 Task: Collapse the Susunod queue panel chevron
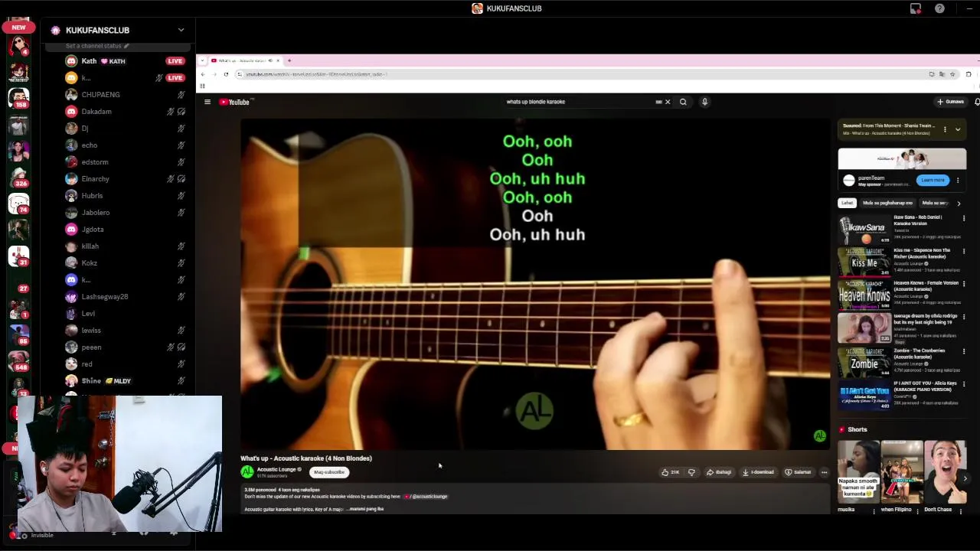pos(958,129)
